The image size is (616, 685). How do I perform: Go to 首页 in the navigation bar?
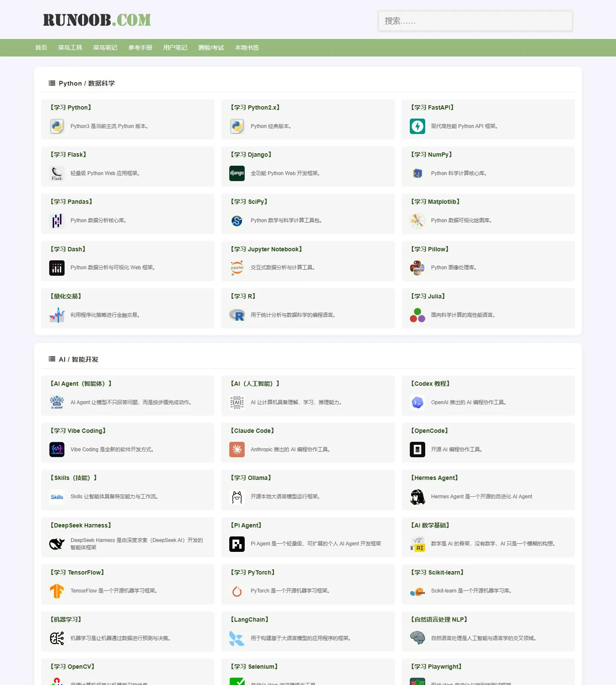(41, 48)
